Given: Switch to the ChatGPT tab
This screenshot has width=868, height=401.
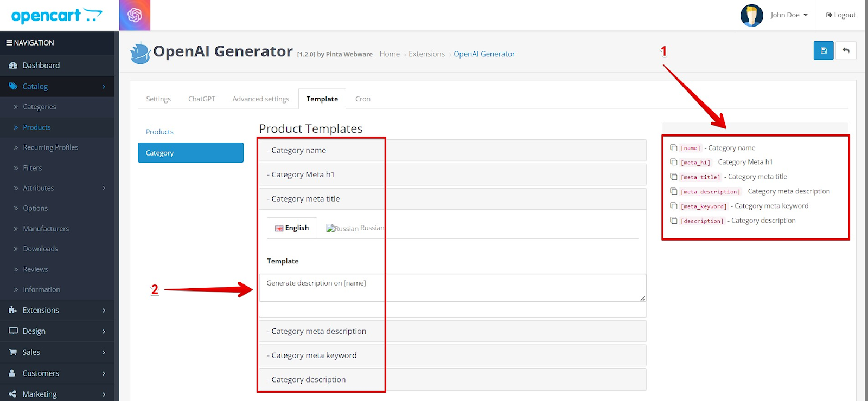Looking at the screenshot, I should [x=202, y=99].
